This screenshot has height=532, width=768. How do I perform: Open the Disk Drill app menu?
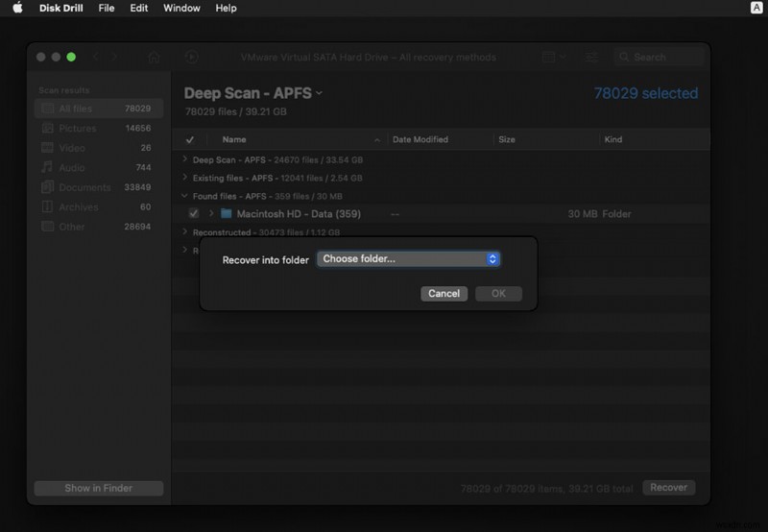(60, 8)
